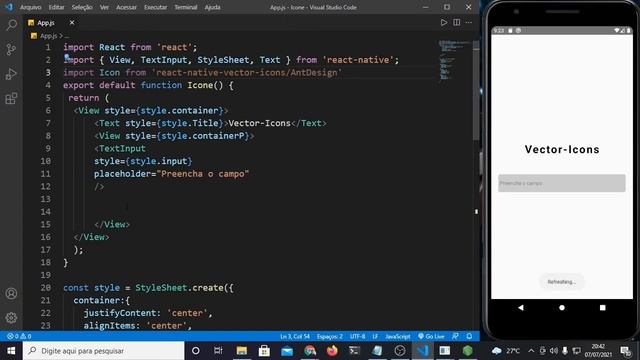This screenshot has width=640, height=360.
Task: Change indentation via Espaços: 2
Action: tap(329, 336)
